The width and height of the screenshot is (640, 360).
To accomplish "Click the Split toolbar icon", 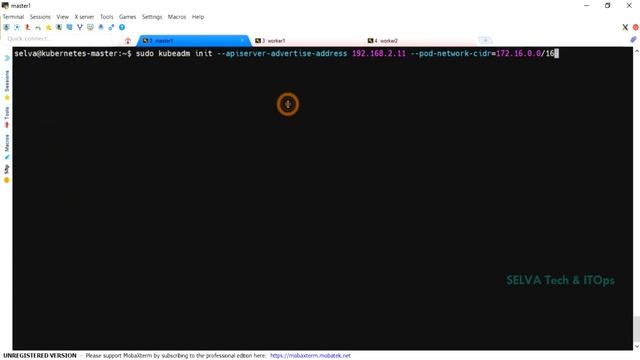I will coord(69,27).
